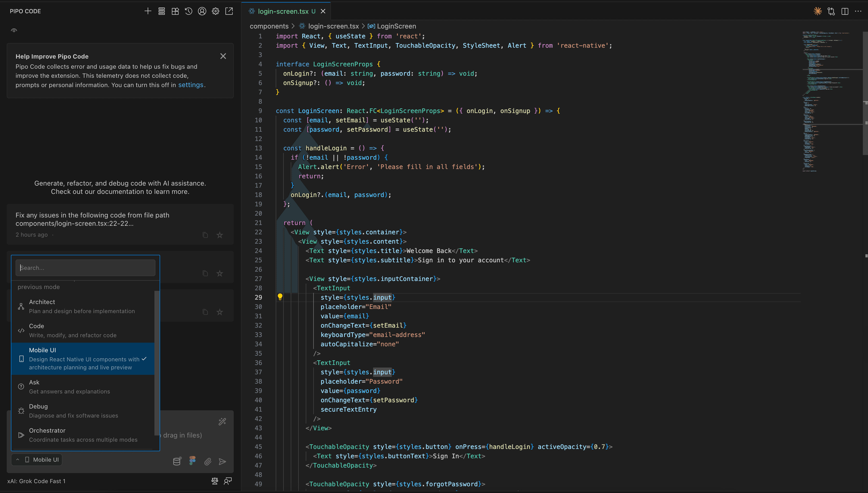This screenshot has width=868, height=493.
Task: Click the send message arrow icon
Action: pos(222,461)
